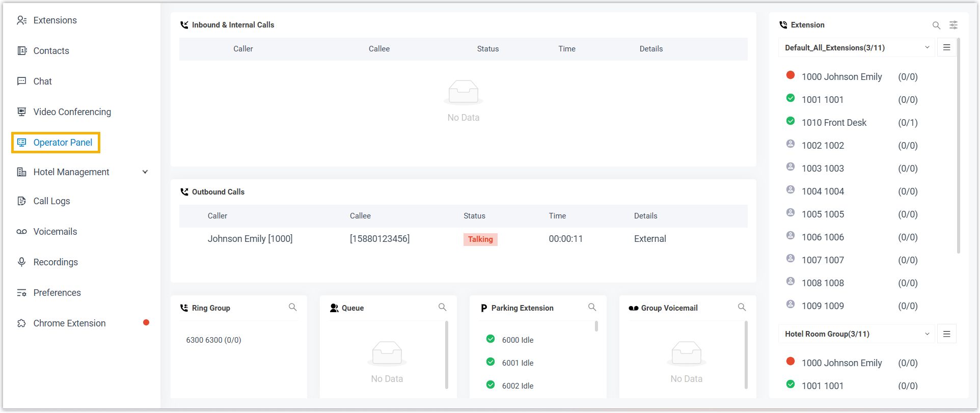Click the Queue search icon
The width and height of the screenshot is (980, 413).
coord(442,307)
